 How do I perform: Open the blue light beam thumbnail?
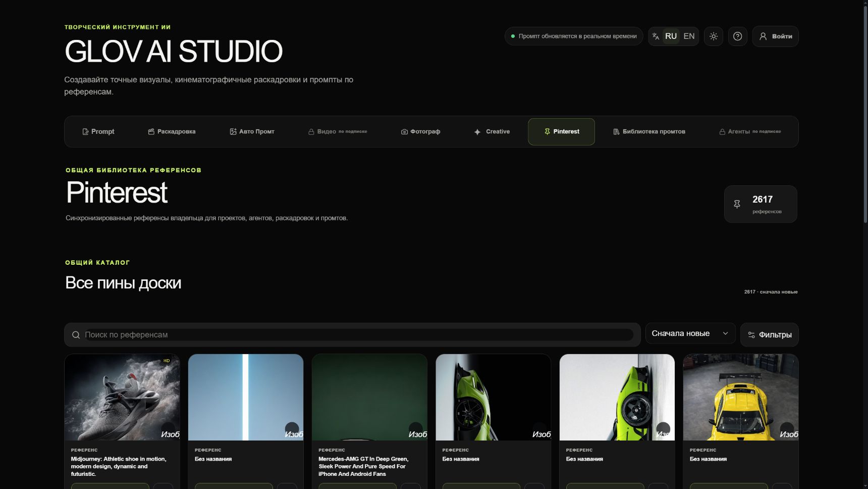(x=246, y=397)
